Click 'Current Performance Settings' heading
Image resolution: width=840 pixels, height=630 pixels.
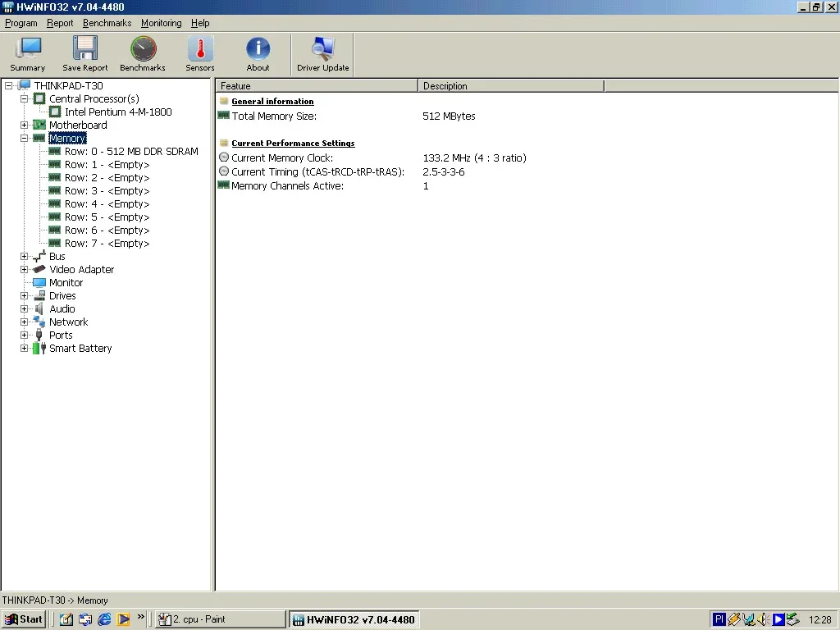coord(293,143)
